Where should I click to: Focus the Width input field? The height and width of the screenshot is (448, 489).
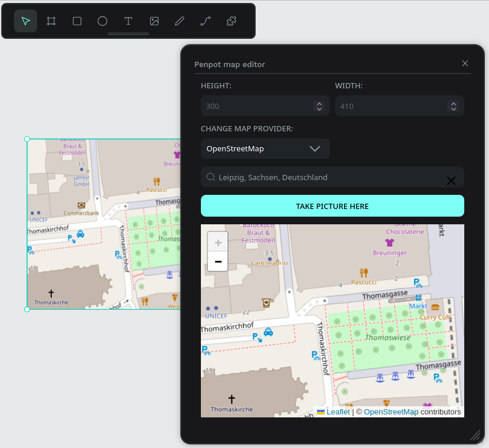[x=399, y=106]
